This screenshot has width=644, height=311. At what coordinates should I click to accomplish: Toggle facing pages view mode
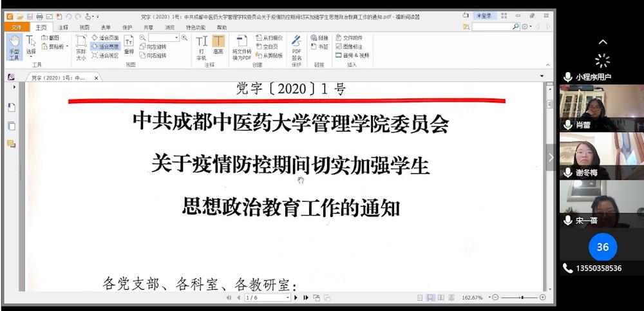pyautogui.click(x=441, y=297)
